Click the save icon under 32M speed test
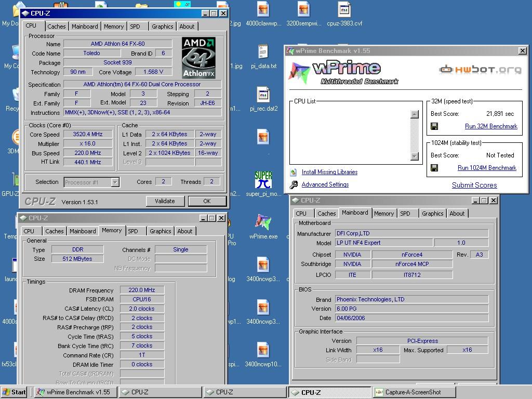 click(434, 126)
